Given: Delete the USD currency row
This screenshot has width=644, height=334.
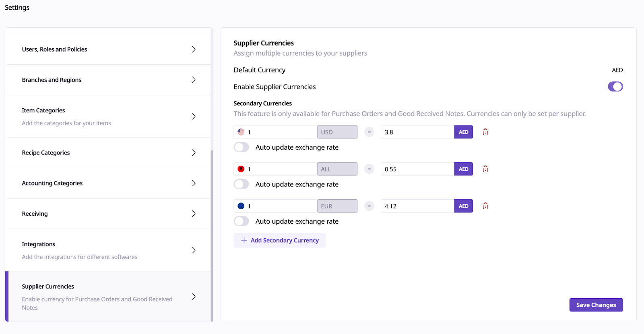Looking at the screenshot, I should 485,132.
